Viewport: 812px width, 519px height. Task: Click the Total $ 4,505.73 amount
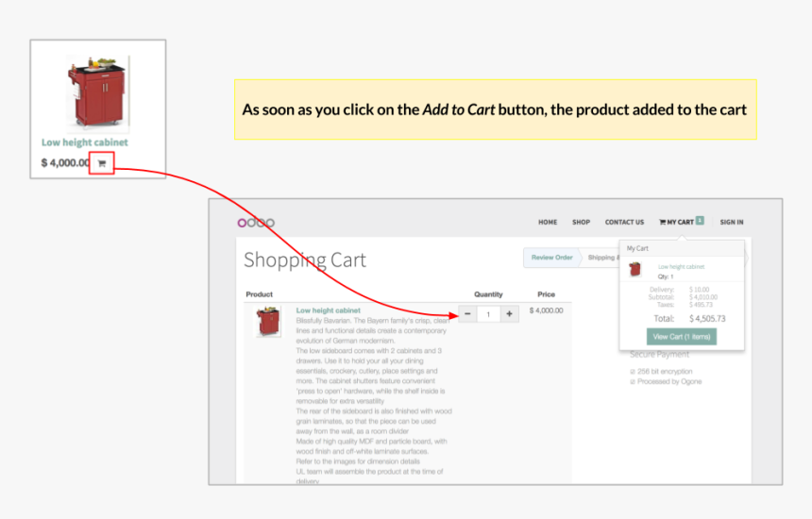pos(707,319)
